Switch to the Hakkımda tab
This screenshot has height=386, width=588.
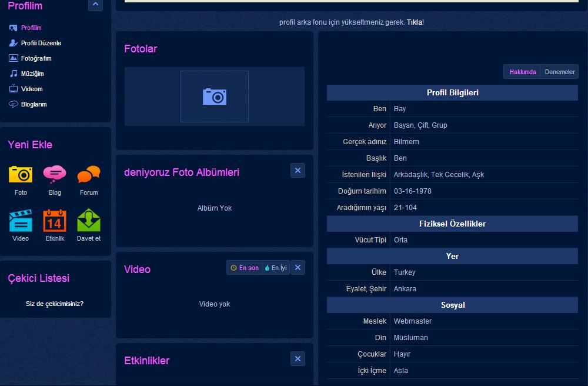522,72
